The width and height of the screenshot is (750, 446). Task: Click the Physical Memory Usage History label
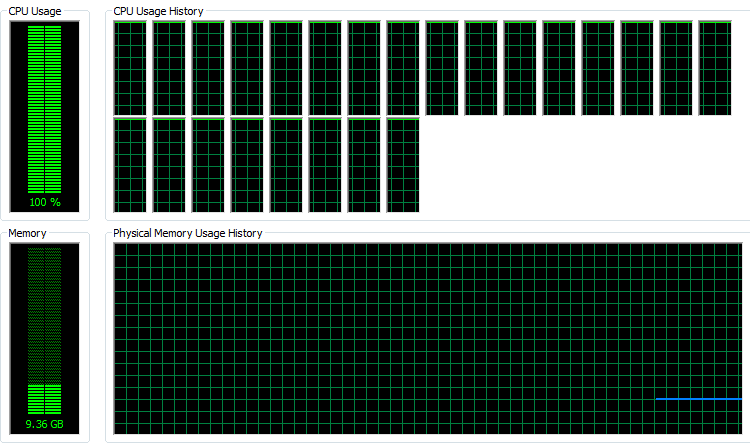point(188,233)
